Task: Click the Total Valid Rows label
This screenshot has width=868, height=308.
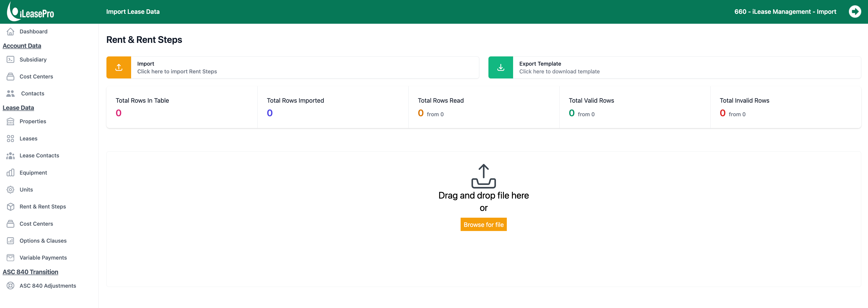Action: (x=591, y=100)
